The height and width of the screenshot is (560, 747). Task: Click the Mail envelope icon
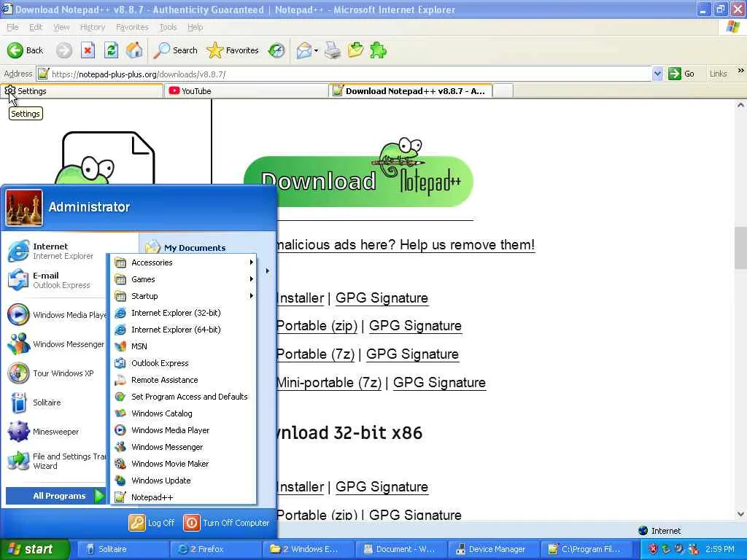coord(304,50)
